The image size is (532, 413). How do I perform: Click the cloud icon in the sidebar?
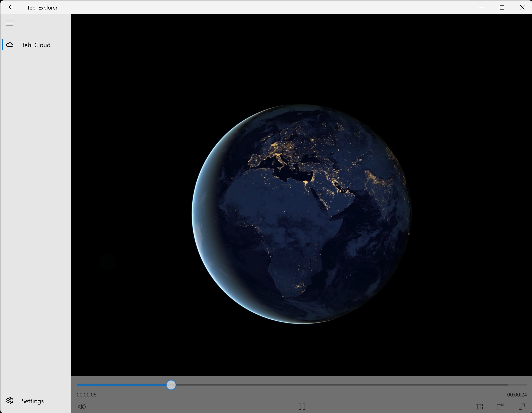click(10, 45)
